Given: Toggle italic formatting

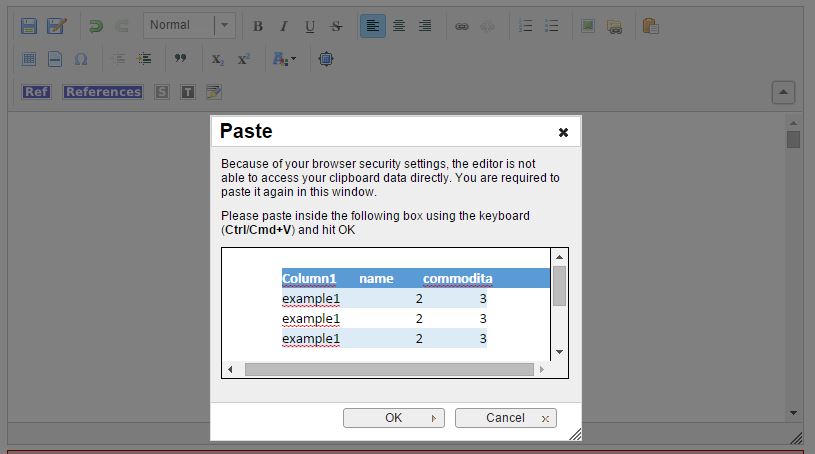Looking at the screenshot, I should [283, 26].
